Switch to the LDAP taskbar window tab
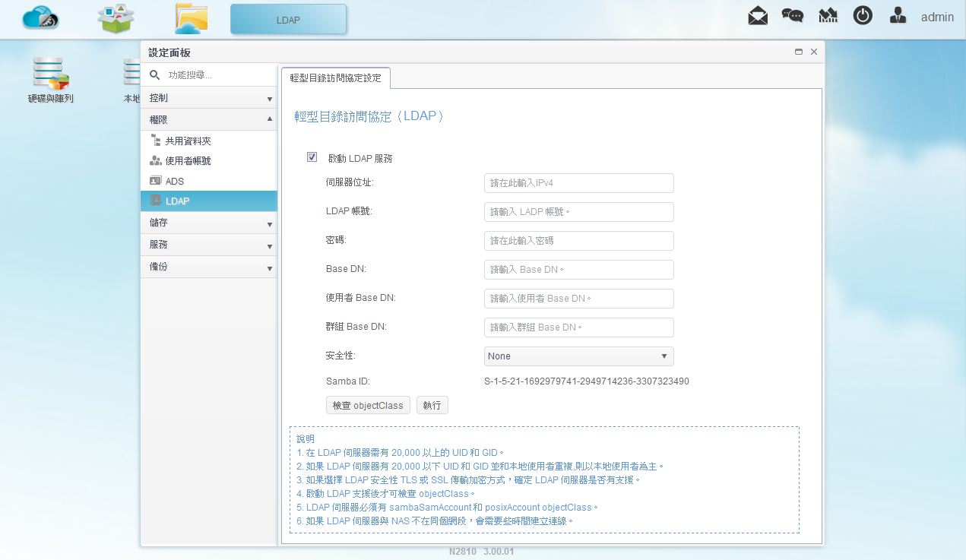 tap(288, 19)
